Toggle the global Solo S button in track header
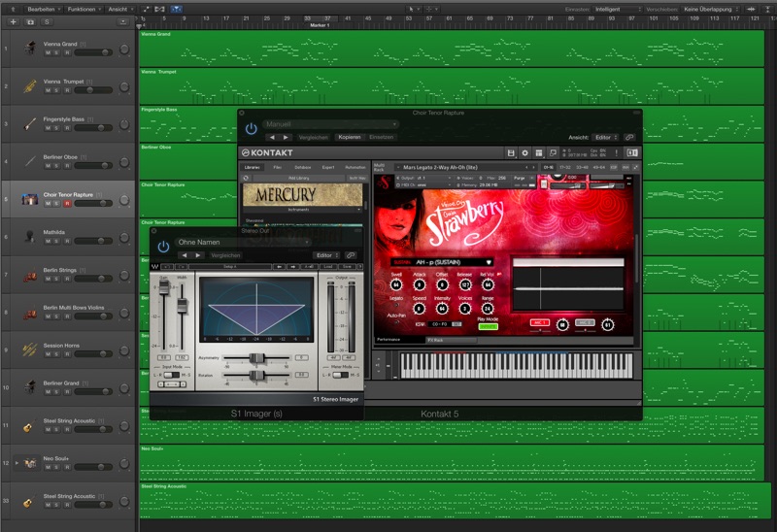 pyautogui.click(x=47, y=21)
